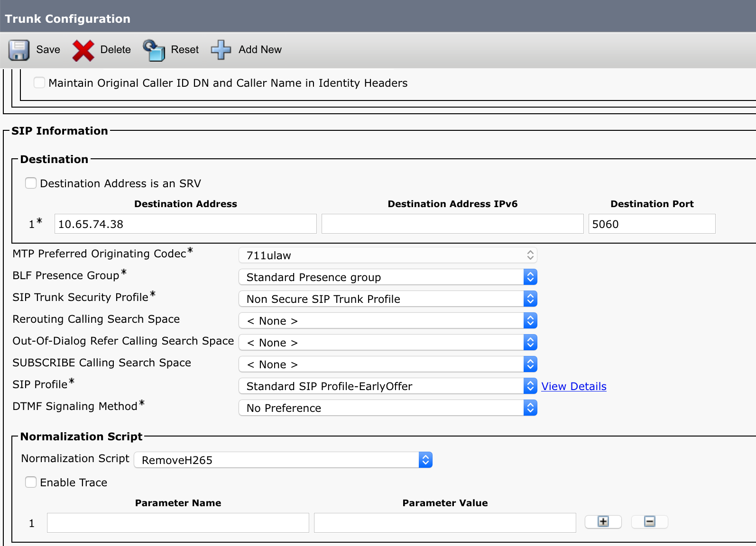Click the red X Delete icon
This screenshot has height=546, width=756.
pyautogui.click(x=83, y=50)
